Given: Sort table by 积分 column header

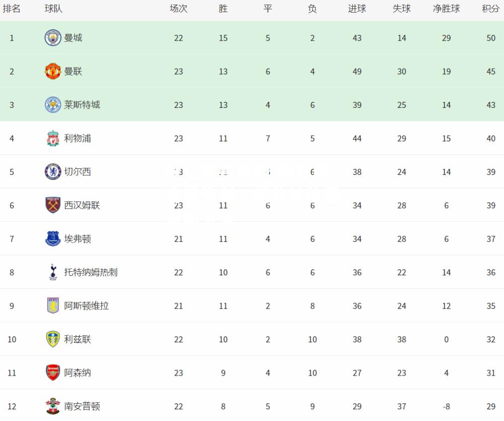Looking at the screenshot, I should pyautogui.click(x=490, y=9).
